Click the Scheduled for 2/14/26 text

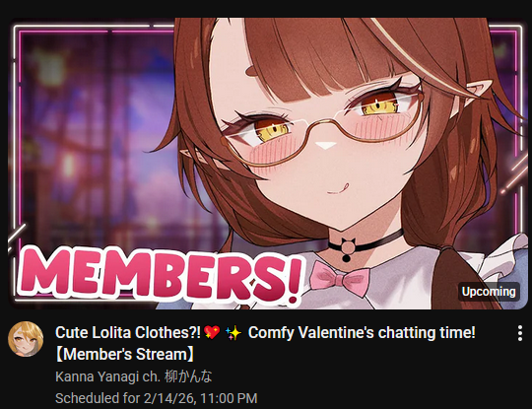tap(156, 398)
